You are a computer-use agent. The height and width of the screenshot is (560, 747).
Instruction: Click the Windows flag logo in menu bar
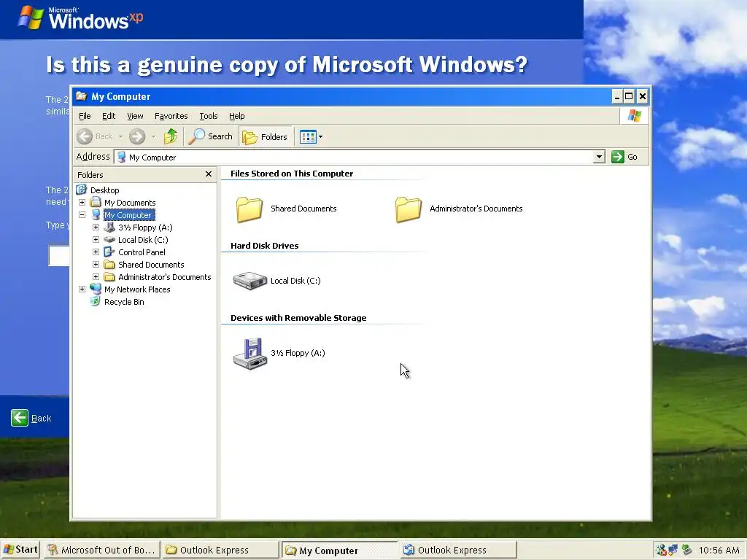[634, 116]
